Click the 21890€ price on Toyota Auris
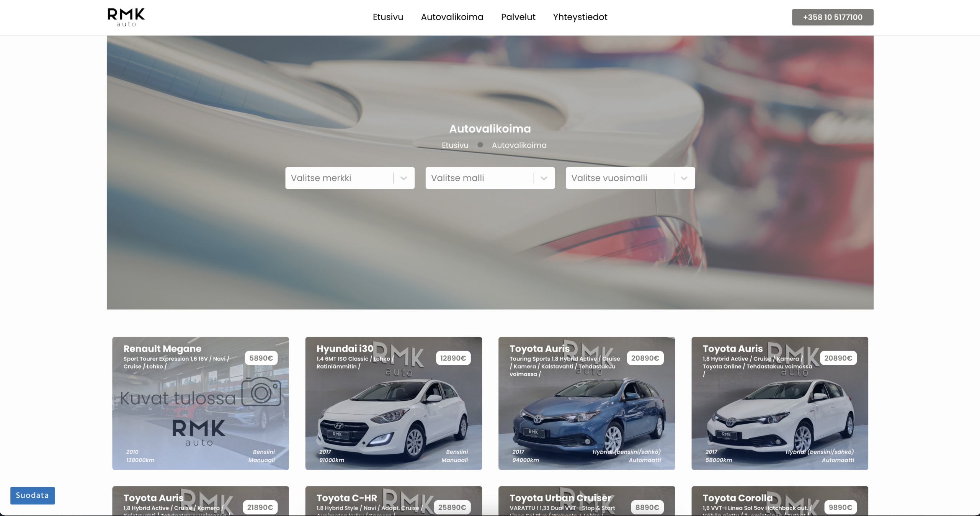Image resolution: width=980 pixels, height=516 pixels. tap(260, 508)
